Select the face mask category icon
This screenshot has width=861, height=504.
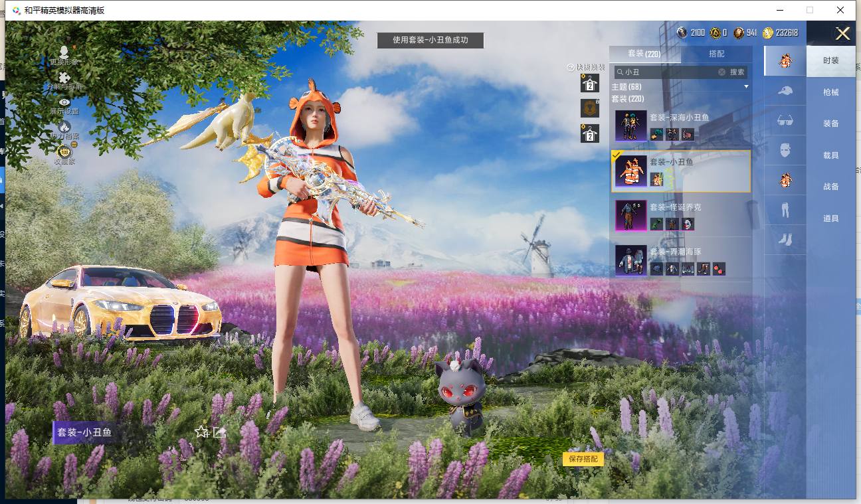785,149
